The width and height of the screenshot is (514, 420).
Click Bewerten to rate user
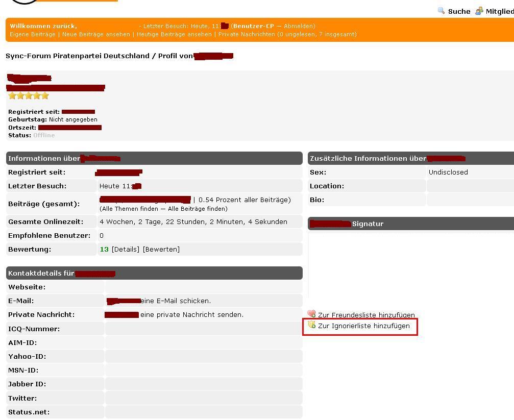tap(161, 249)
